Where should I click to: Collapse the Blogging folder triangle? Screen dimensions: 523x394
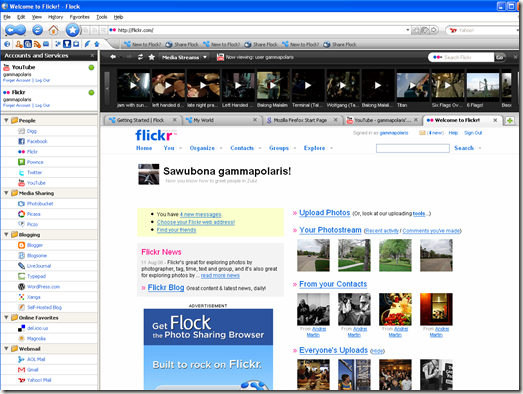(6, 235)
